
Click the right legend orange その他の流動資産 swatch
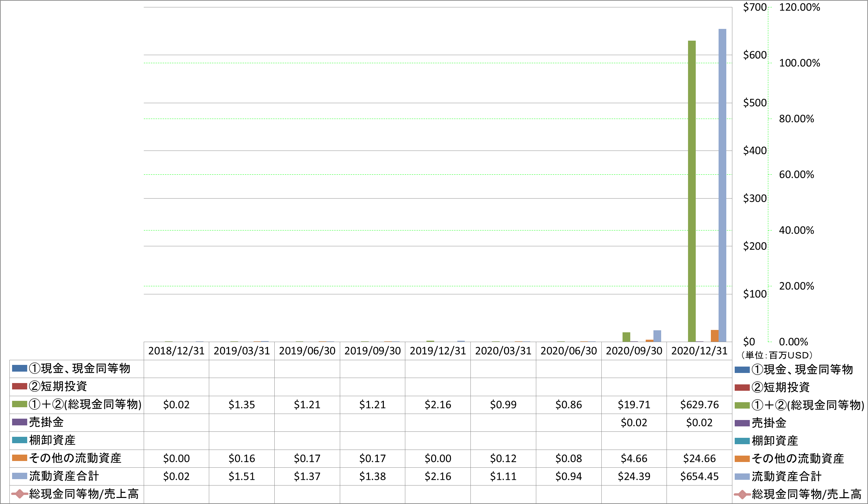tap(742, 459)
